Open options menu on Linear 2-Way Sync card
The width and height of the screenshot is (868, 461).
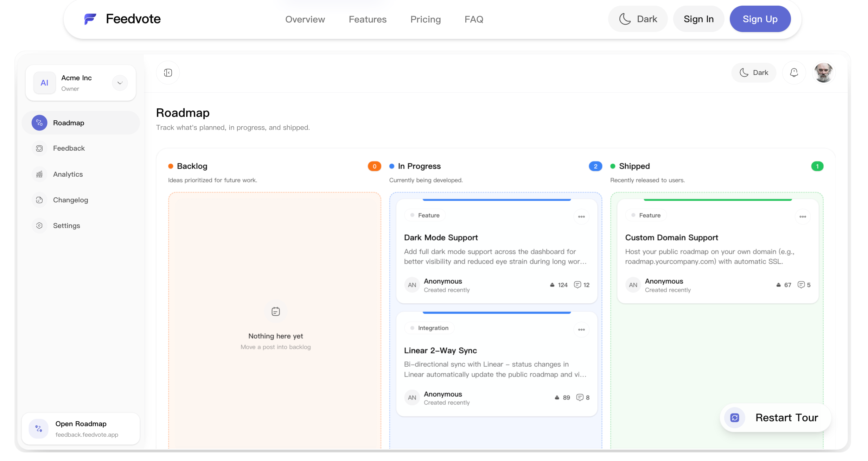581,330
